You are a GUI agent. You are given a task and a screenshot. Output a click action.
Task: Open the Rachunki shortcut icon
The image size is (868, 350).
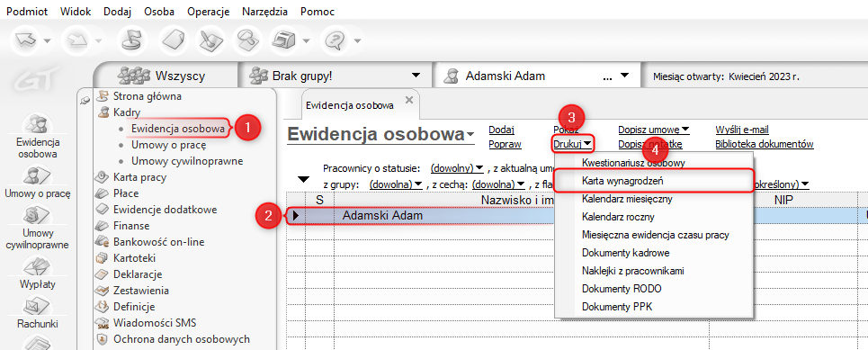tap(38, 313)
